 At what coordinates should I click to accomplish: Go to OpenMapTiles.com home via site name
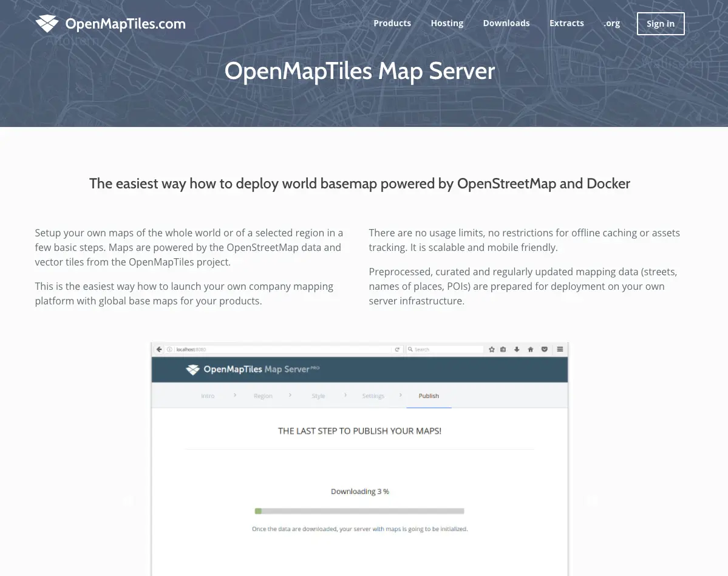point(125,24)
